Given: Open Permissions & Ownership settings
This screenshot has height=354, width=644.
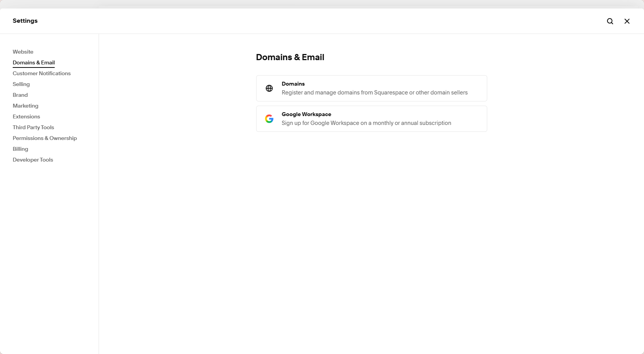Looking at the screenshot, I should click(45, 138).
